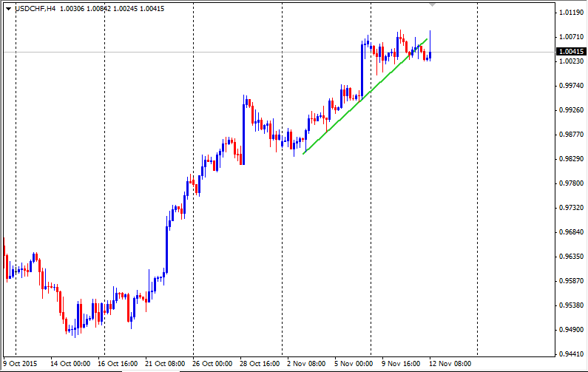The height and width of the screenshot is (372, 588).
Task: Click the 0.94900 price axis label
Action: pyautogui.click(x=572, y=330)
